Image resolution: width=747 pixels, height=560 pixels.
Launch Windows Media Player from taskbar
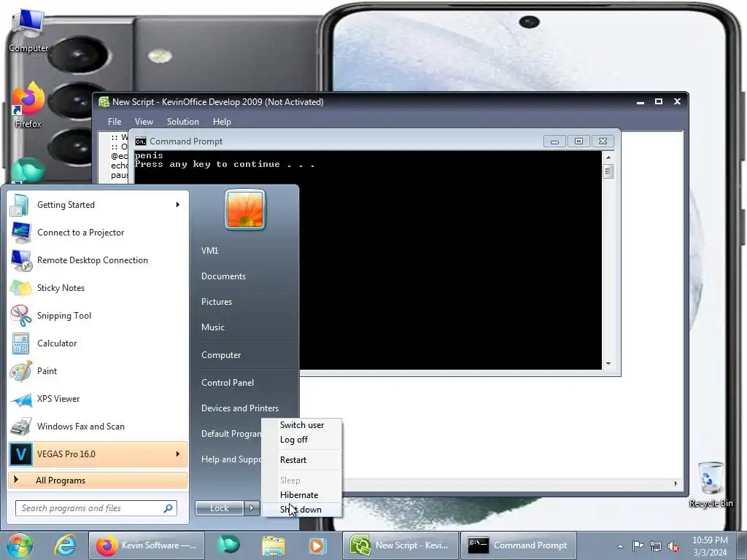pos(317,545)
